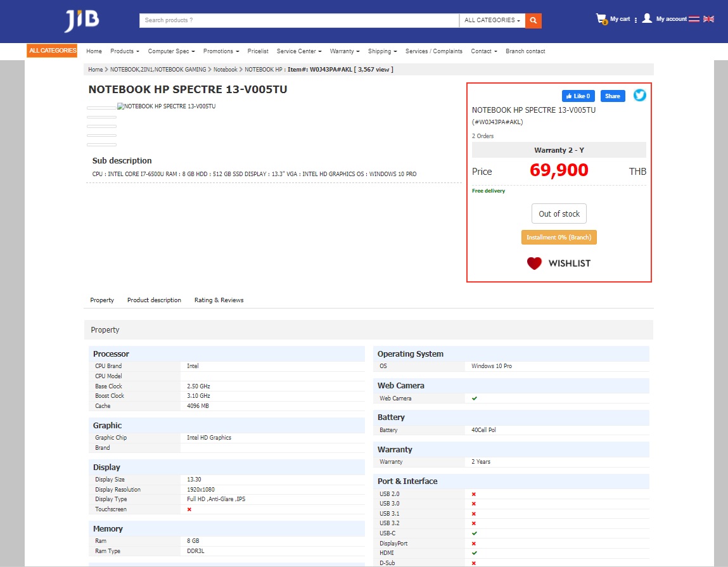The height and width of the screenshot is (567, 728).
Task: Select the first product thumbnail strip
Action: click(x=101, y=108)
